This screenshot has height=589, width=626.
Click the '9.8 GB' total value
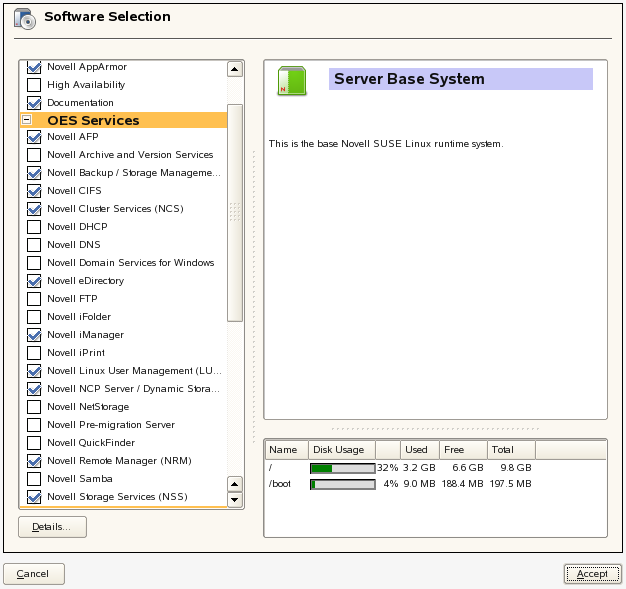pyautogui.click(x=516, y=468)
